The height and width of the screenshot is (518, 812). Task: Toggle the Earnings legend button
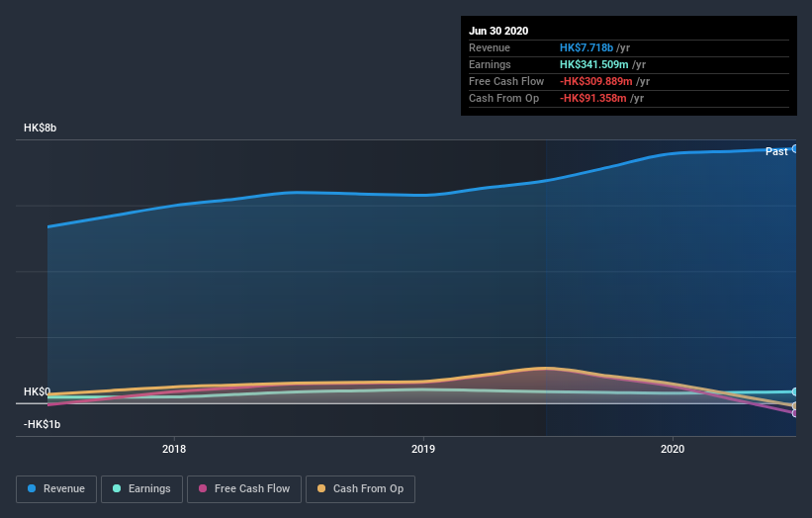click(141, 489)
